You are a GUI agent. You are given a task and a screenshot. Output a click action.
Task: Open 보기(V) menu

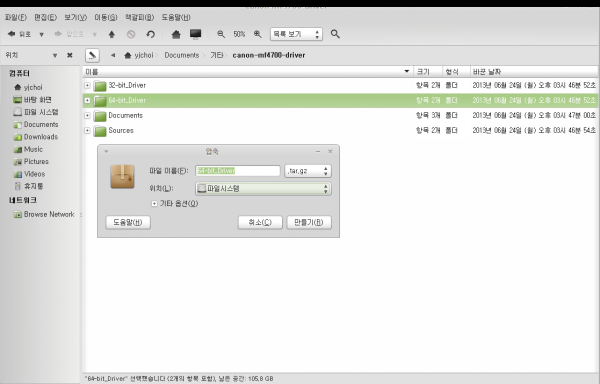tap(75, 18)
